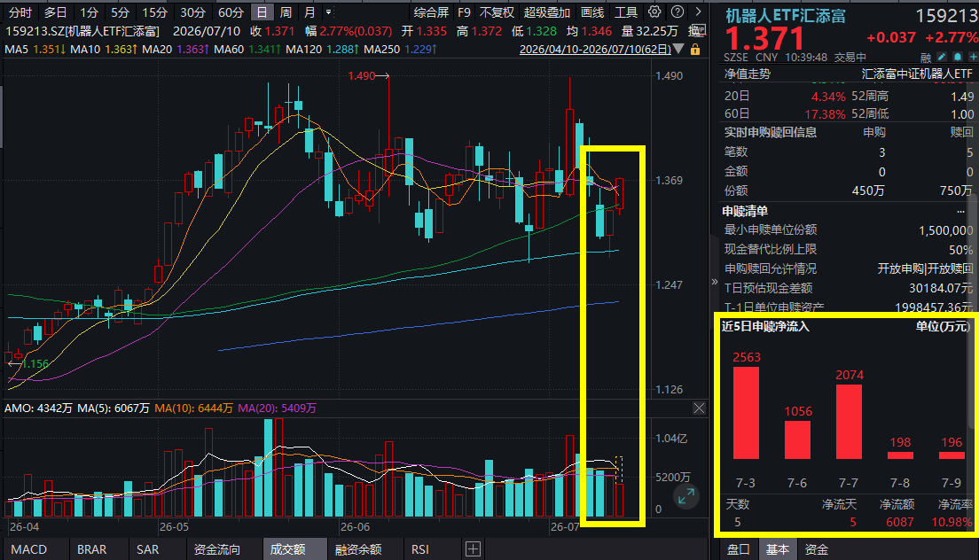The height and width of the screenshot is (560, 979).
Task: Click the fullscreen expand arrows icon
Action: click(685, 496)
